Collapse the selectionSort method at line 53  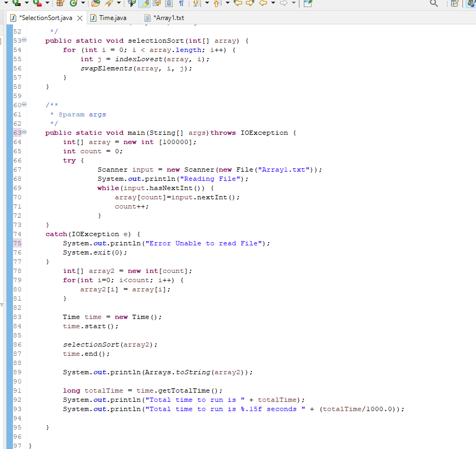[x=24, y=41]
